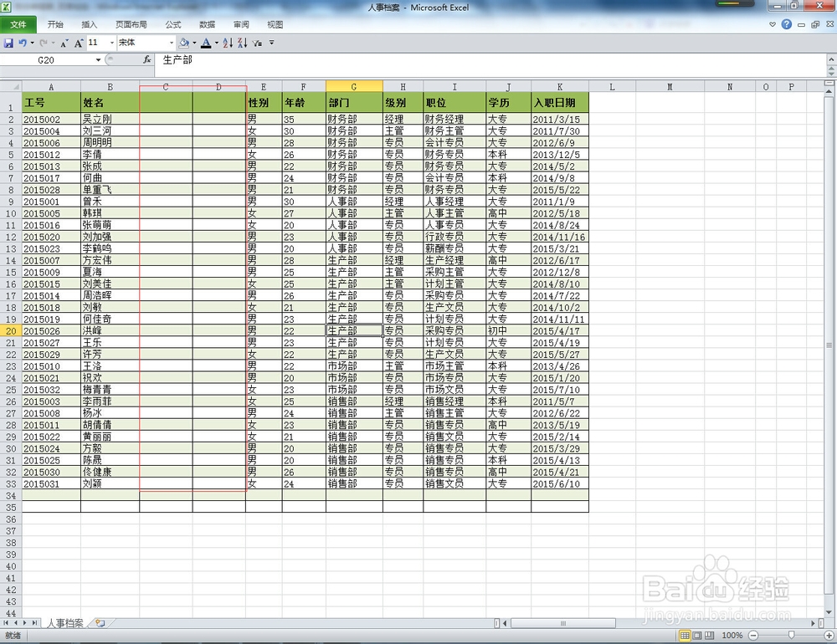Click the Filter icon on the toolbar
Viewport: 837px width, 644px height.
click(255, 43)
